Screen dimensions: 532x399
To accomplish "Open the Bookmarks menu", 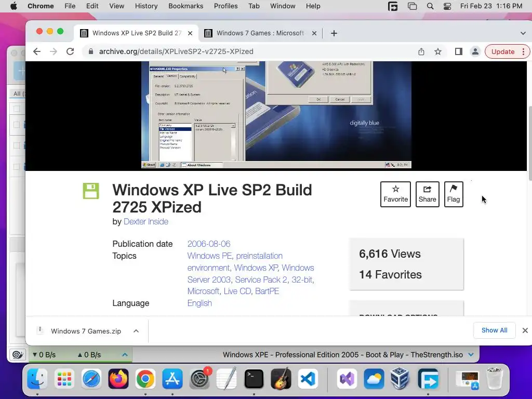I will click(185, 6).
